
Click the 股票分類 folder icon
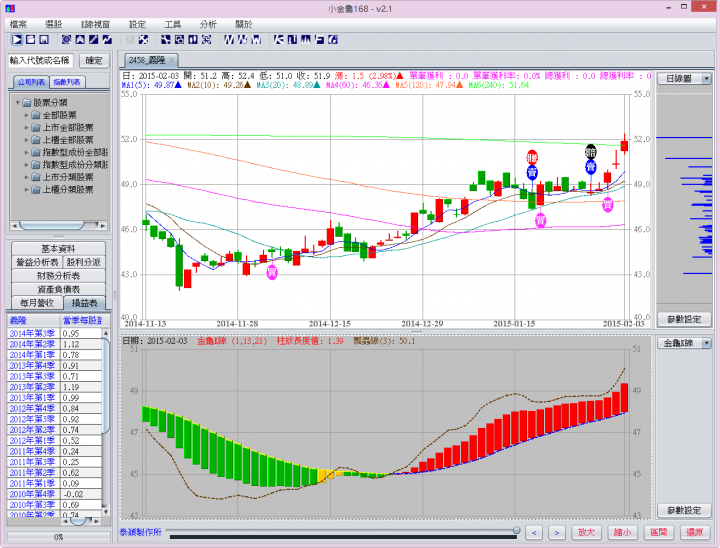27,102
